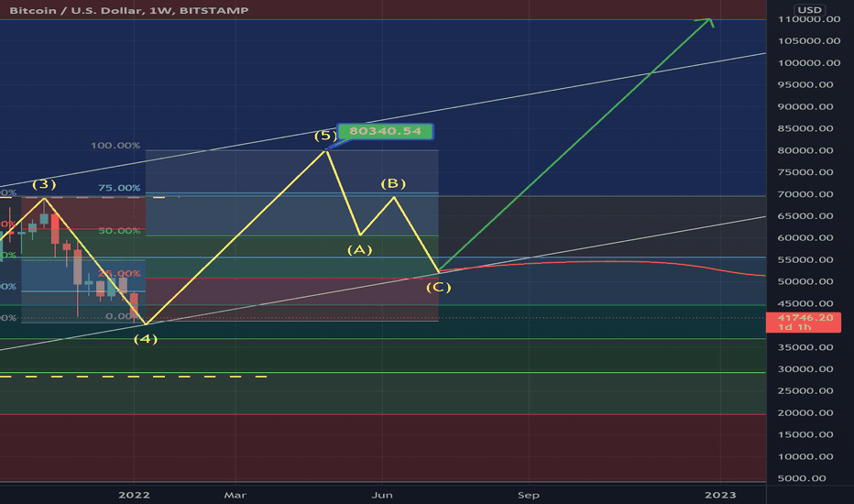Click the Sep time axis label
The height and width of the screenshot is (504, 854).
(529, 495)
